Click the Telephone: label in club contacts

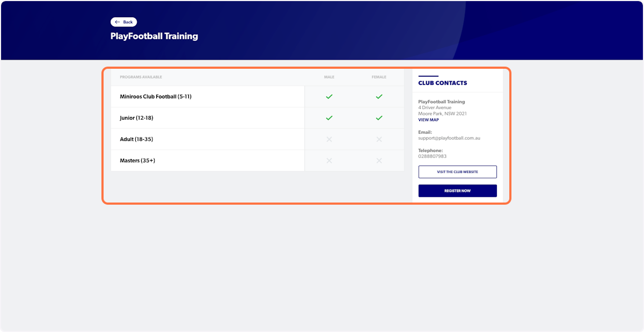tap(430, 150)
